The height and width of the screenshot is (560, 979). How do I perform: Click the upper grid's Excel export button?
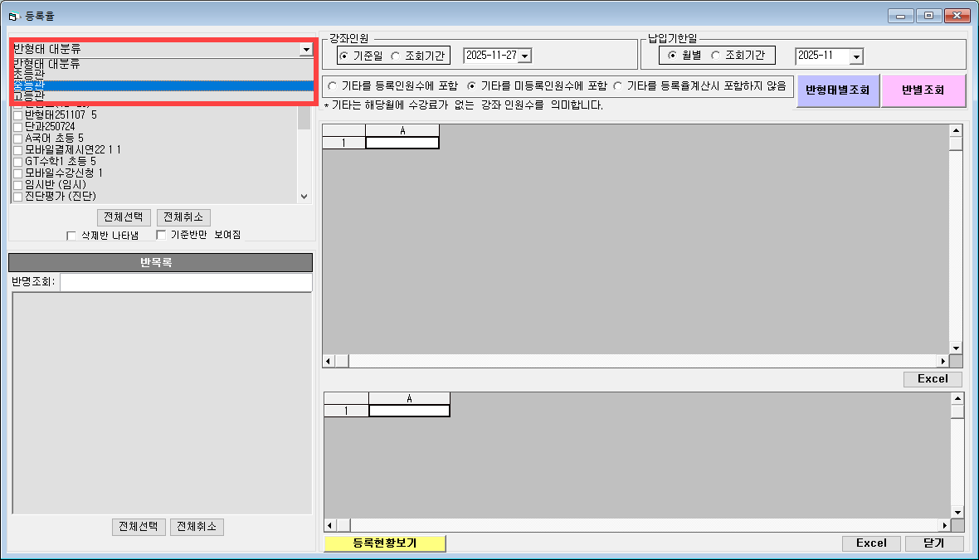click(x=933, y=379)
